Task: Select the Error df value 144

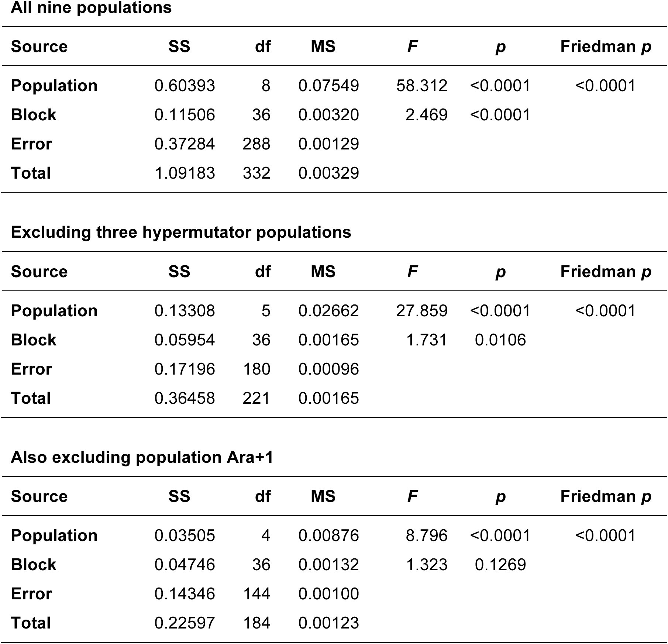Action: tap(256, 594)
